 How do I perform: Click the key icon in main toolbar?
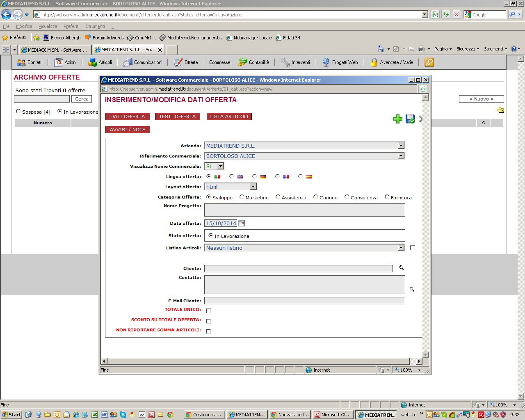pyautogui.click(x=429, y=62)
